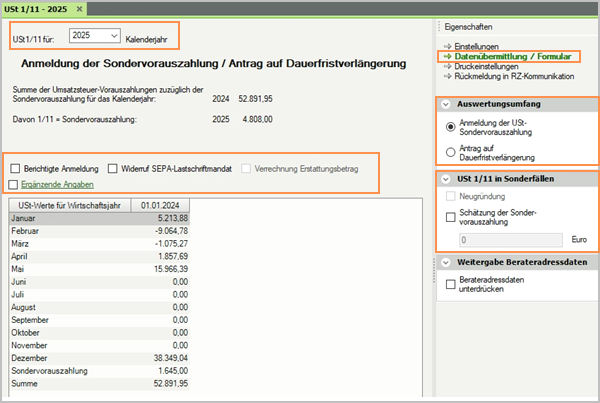
Task: Select the Dezember row
Action: (x=99, y=358)
